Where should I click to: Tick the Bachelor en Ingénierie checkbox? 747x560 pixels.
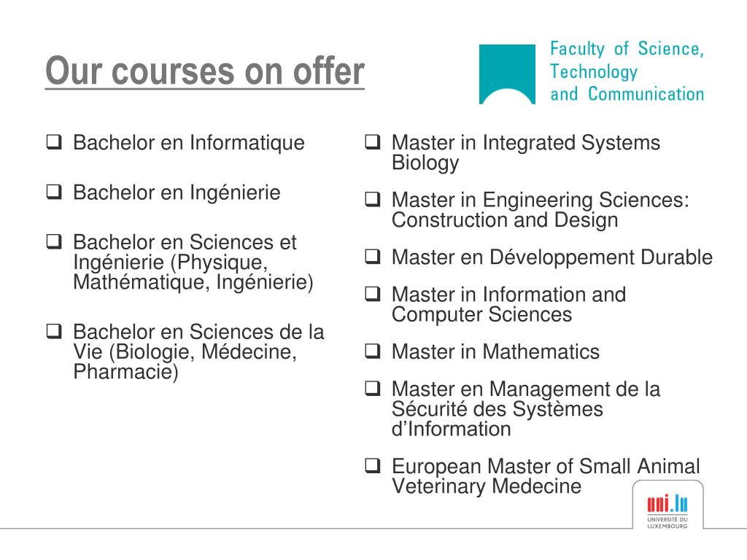(54, 192)
